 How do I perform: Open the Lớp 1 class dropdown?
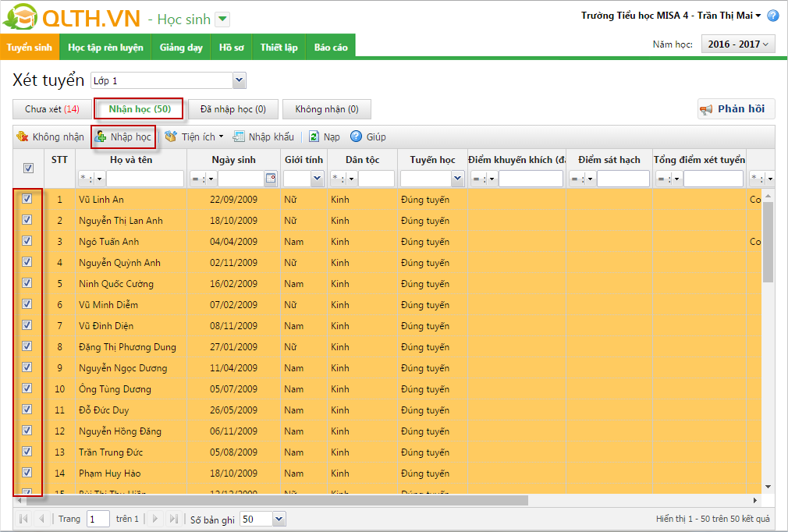point(239,80)
